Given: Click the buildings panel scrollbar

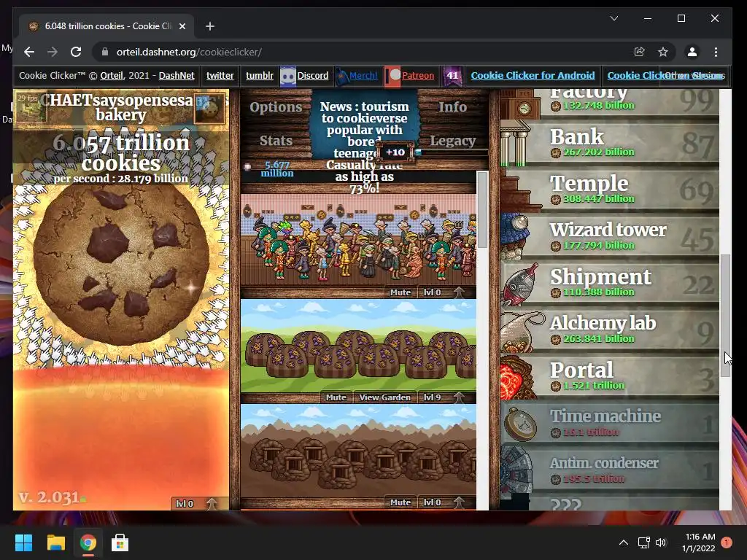Looking at the screenshot, I should 482,209.
